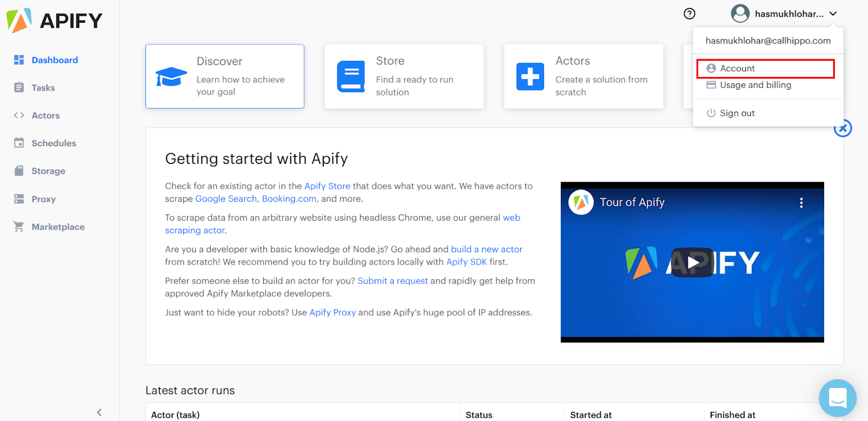Click the Marketplace shopping cart icon
Viewport: 868px width, 421px height.
tap(19, 226)
